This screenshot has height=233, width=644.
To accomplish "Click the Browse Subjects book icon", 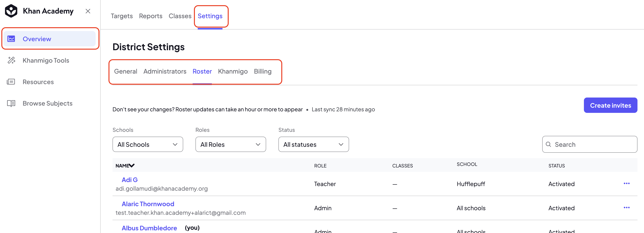I will click(x=11, y=103).
